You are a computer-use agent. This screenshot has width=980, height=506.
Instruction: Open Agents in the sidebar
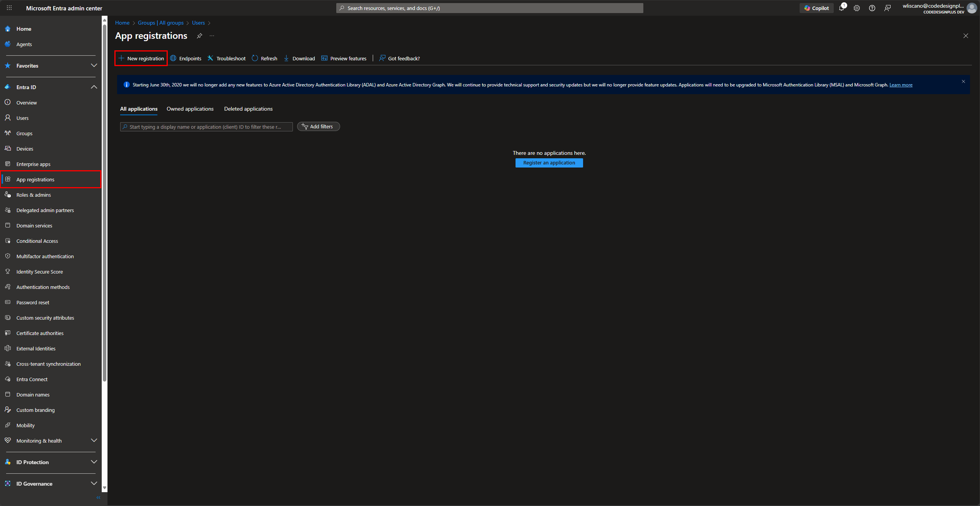(51, 44)
